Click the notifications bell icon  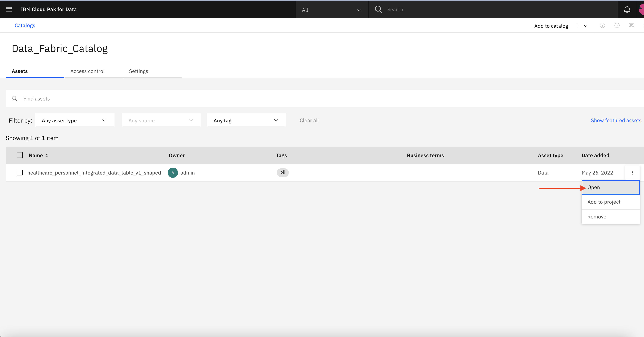coord(627,9)
